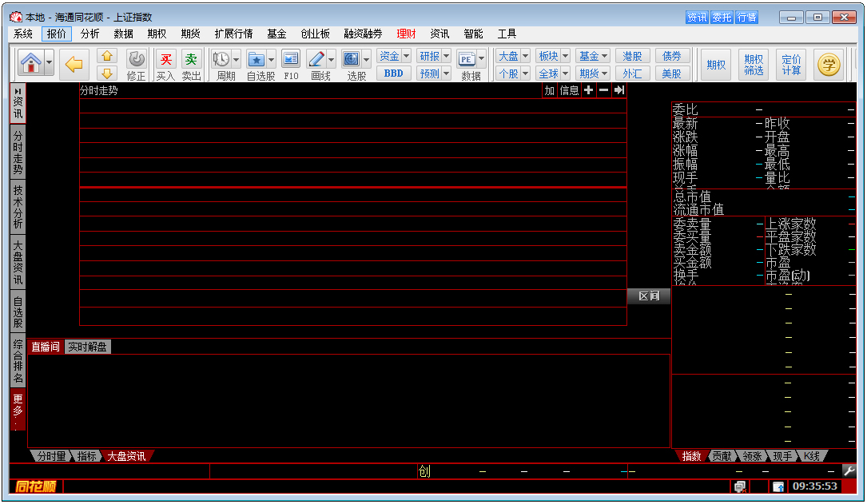Select the K线 tab at bottom right
The height and width of the screenshot is (504, 867).
coord(812,456)
